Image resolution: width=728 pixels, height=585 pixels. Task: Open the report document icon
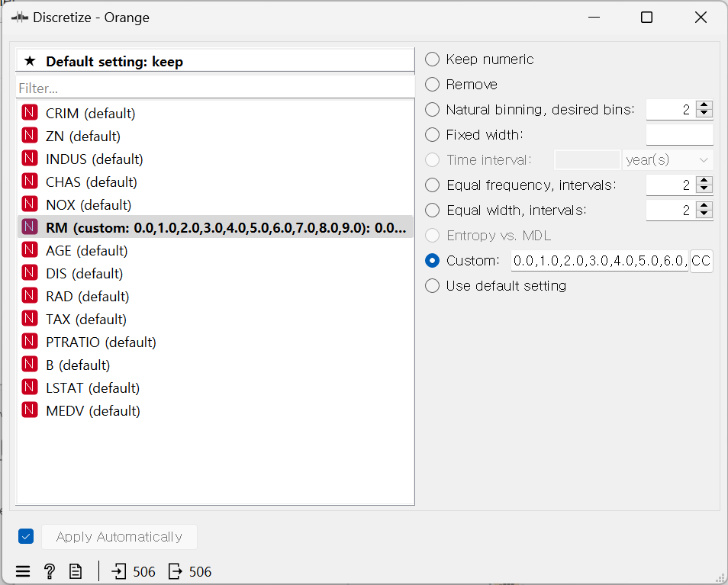click(76, 571)
